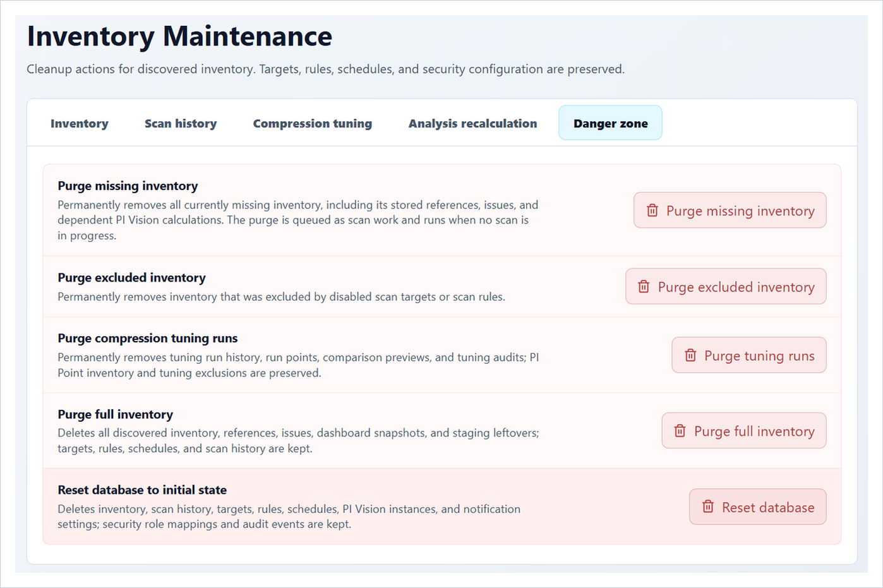Click the Reset database button
The width and height of the screenshot is (883, 588).
click(x=758, y=507)
